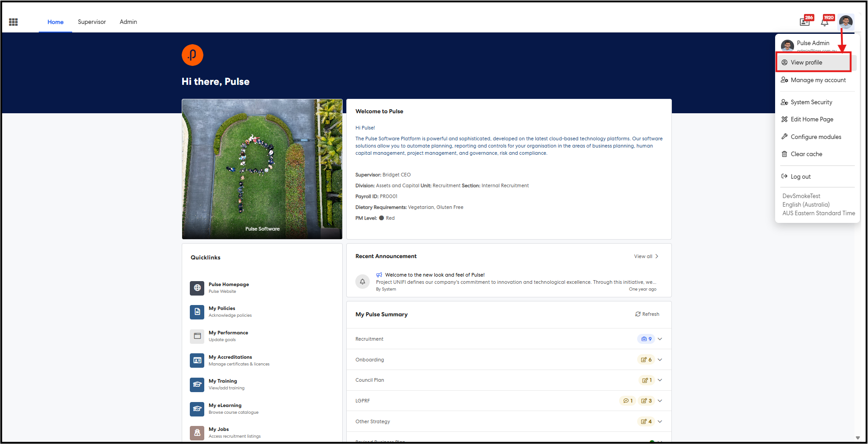Open the notifications bell icon
868x444 pixels.
tap(825, 22)
